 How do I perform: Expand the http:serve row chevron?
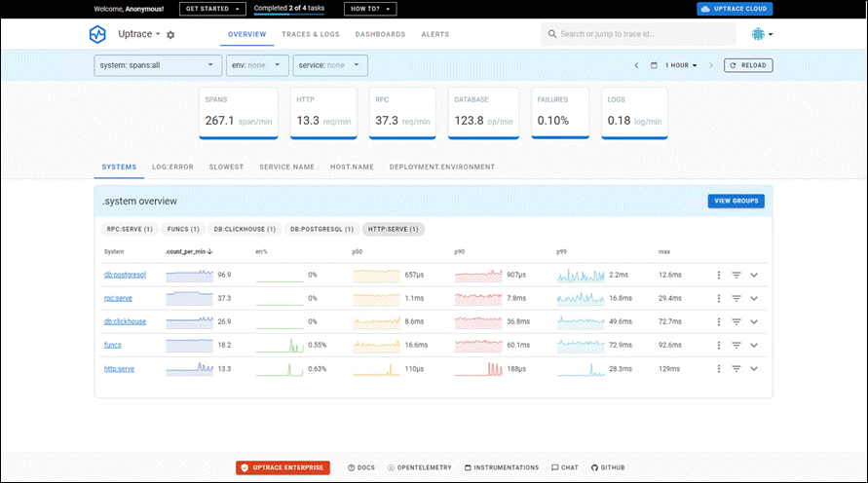click(x=754, y=368)
